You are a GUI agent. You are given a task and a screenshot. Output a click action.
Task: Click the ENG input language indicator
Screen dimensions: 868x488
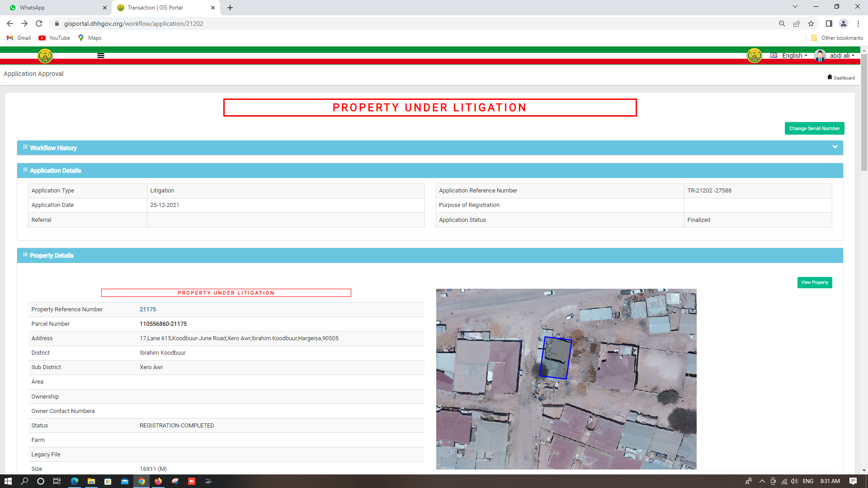point(808,481)
